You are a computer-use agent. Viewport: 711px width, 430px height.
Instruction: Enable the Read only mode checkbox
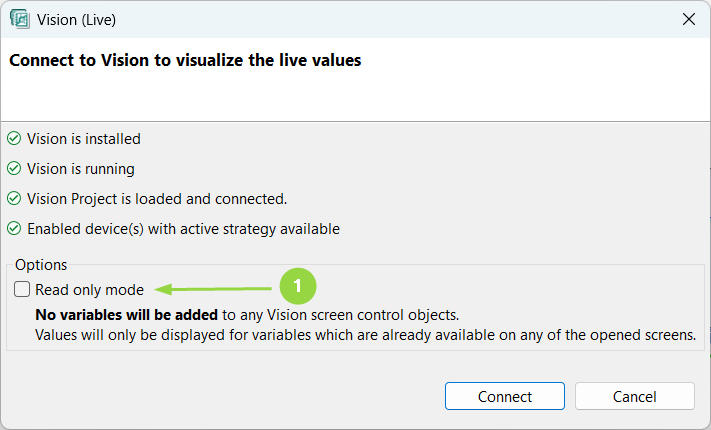coord(23,290)
